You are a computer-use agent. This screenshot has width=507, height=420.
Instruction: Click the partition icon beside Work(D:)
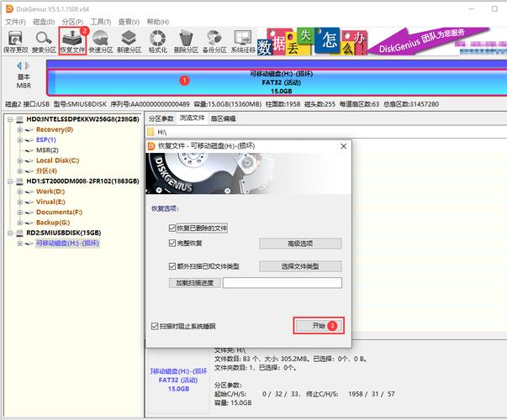29,192
